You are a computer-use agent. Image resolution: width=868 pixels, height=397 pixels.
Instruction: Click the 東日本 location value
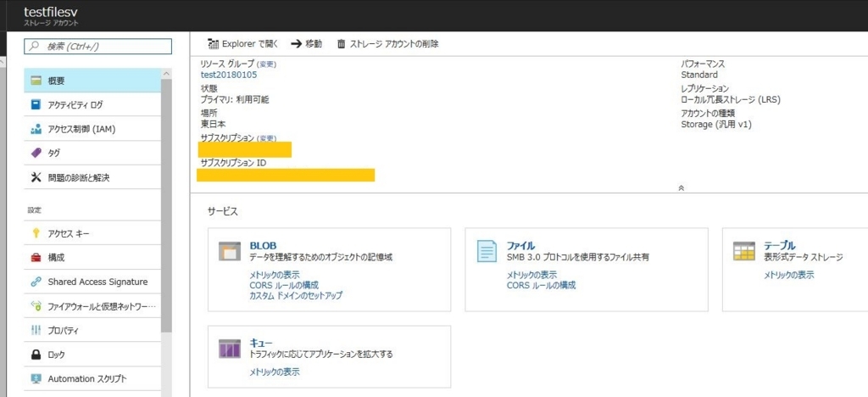(213, 124)
